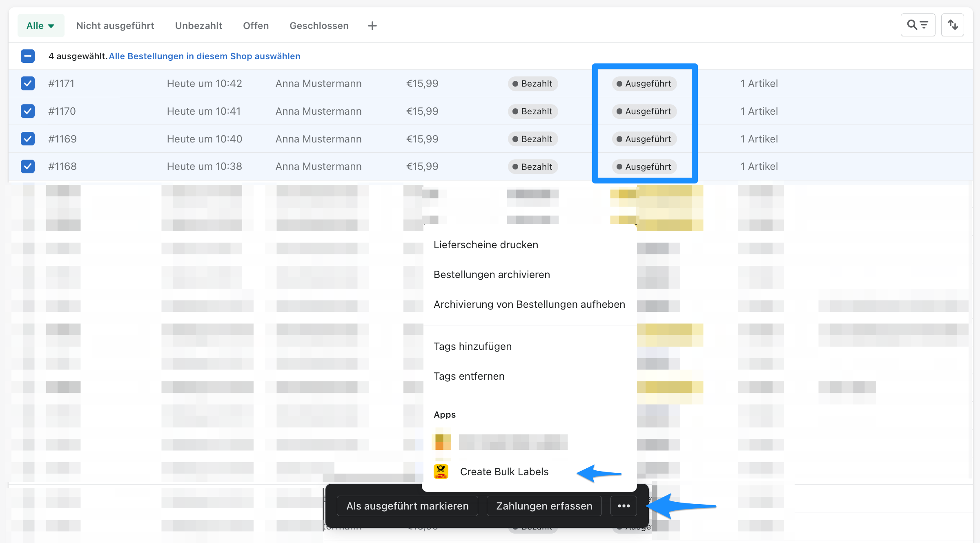The width and height of the screenshot is (980, 543).
Task: Select the Geschlossen tab
Action: (319, 26)
